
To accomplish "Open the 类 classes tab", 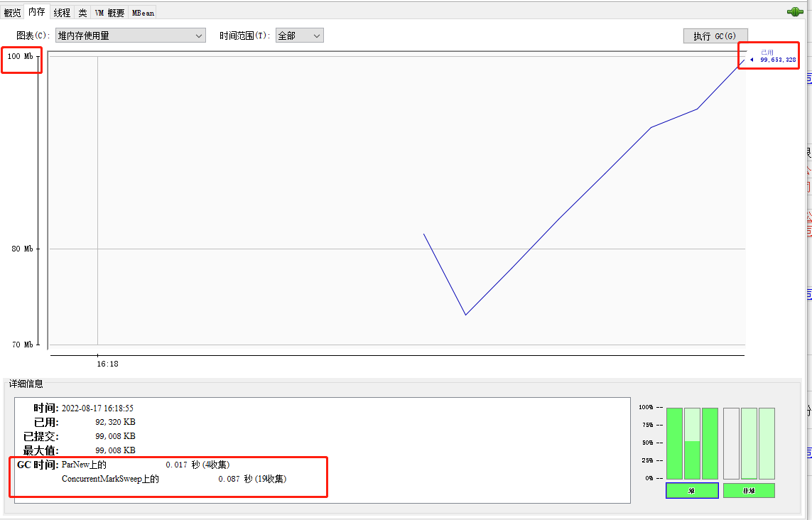I will [x=83, y=12].
